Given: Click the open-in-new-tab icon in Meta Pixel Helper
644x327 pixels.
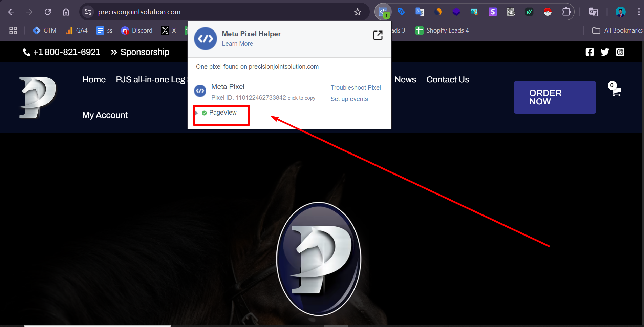Looking at the screenshot, I should click(378, 35).
